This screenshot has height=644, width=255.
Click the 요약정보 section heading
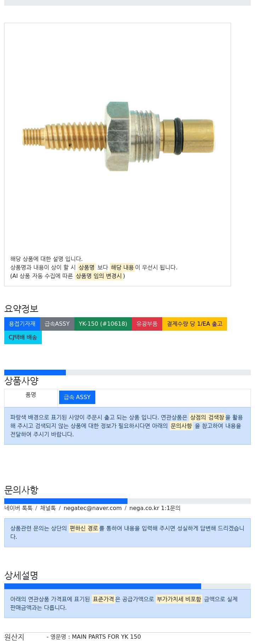pos(21,309)
